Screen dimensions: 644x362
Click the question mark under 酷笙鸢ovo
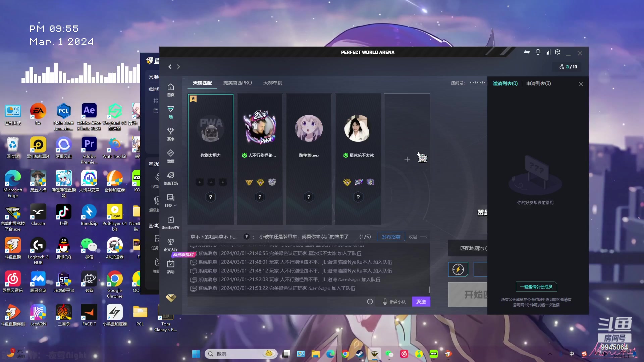click(309, 197)
